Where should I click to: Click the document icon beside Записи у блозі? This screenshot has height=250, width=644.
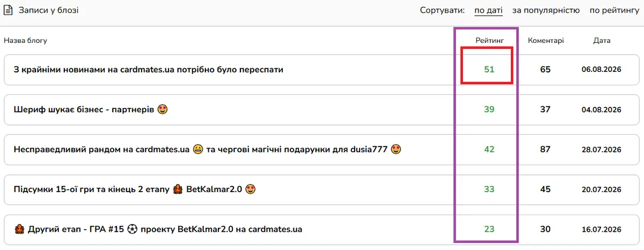click(x=8, y=10)
